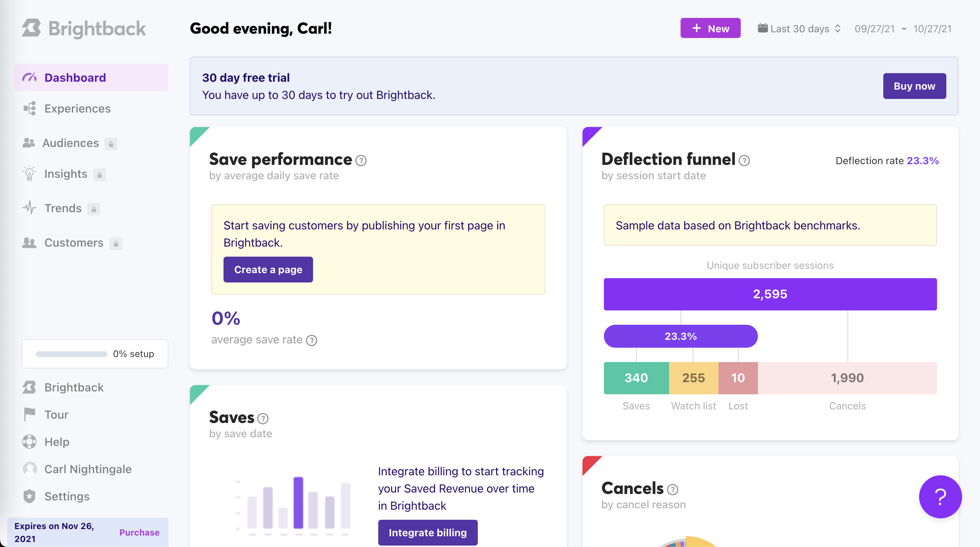Viewport: 980px width, 547px height.
Task: Go to Experiences in the sidebar
Action: (77, 109)
